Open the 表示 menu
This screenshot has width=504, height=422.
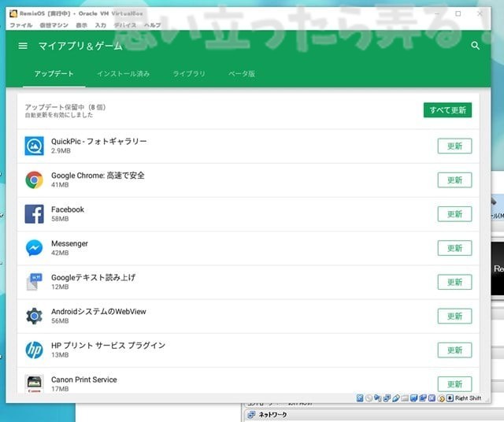(x=81, y=25)
